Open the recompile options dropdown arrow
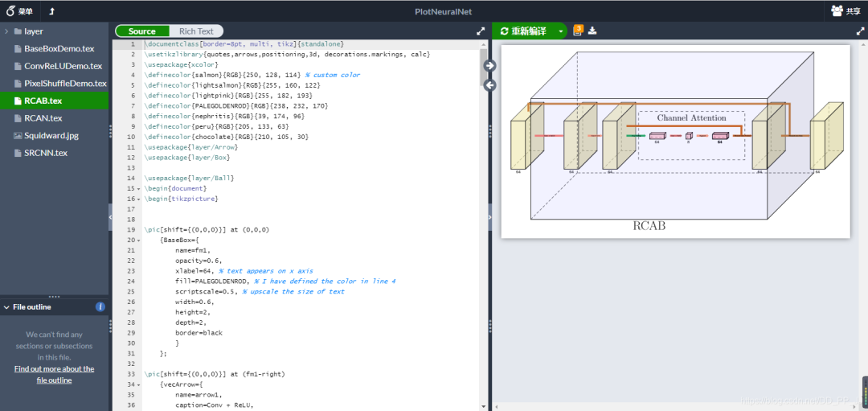Viewport: 868px width, 411px height. (x=561, y=31)
